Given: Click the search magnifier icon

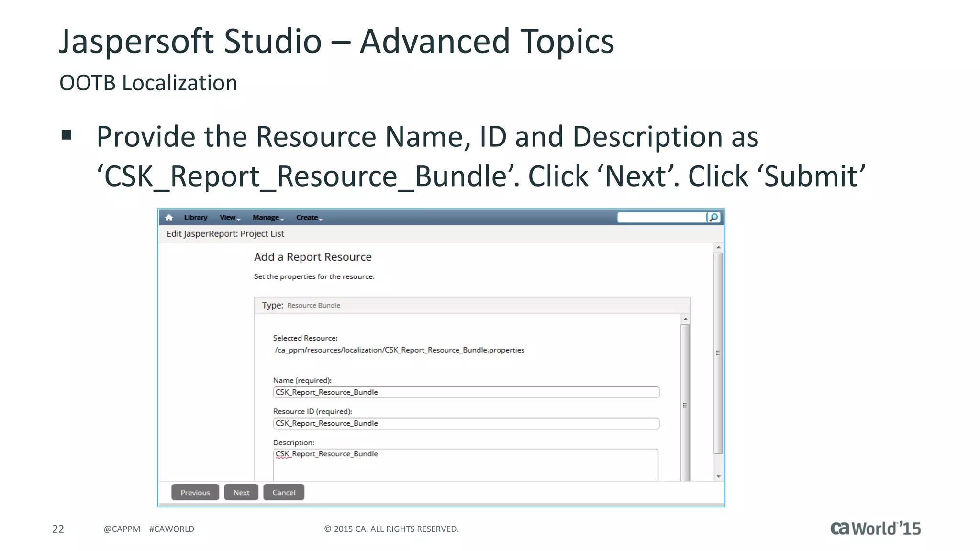Looking at the screenshot, I should point(713,218).
